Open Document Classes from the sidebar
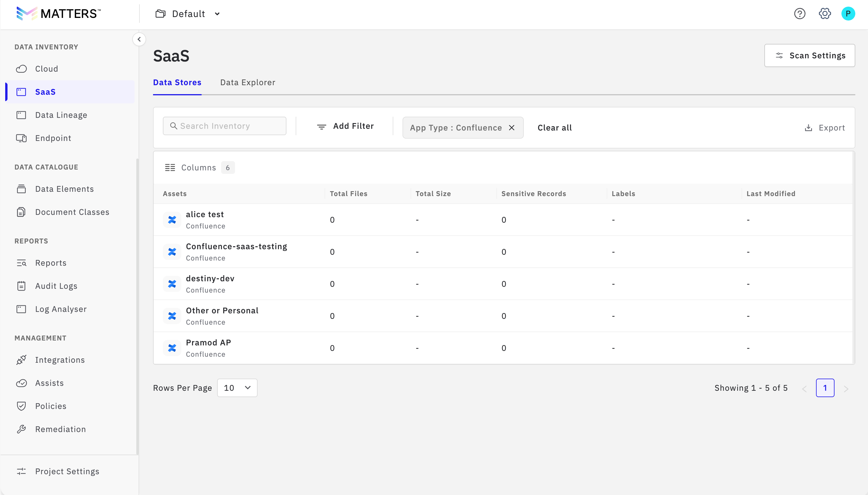 click(x=70, y=212)
